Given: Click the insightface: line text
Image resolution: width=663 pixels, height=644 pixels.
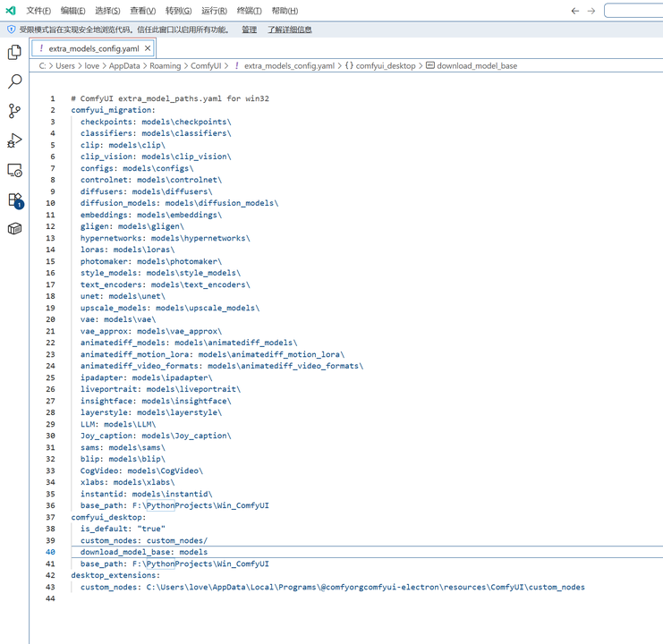Looking at the screenshot, I should [156, 401].
